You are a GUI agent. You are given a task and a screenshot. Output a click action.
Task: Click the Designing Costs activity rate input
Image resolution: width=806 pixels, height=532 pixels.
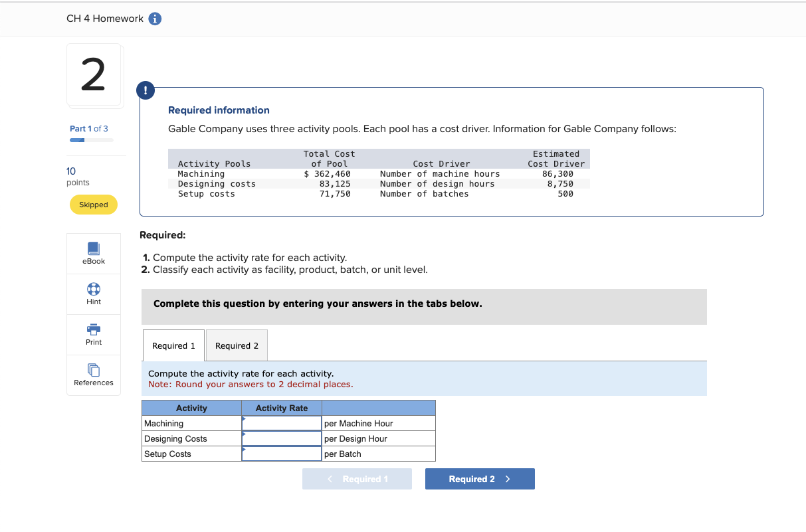click(x=281, y=438)
